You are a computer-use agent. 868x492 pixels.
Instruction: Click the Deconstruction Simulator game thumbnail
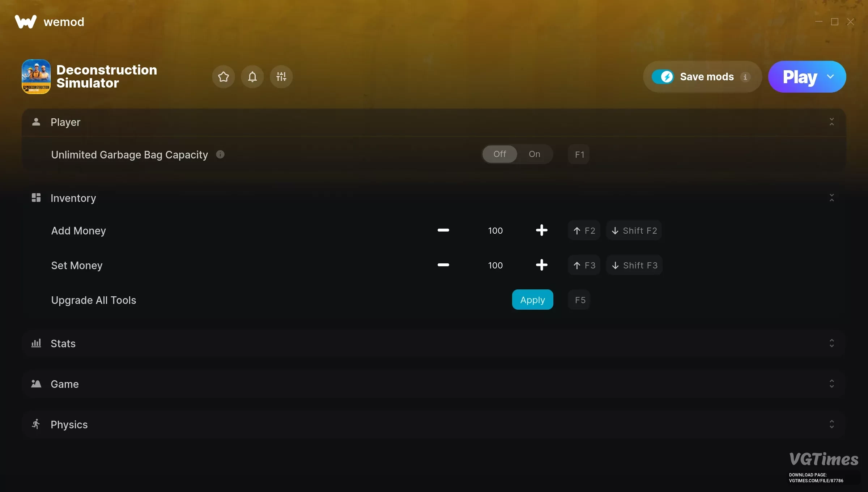click(36, 77)
